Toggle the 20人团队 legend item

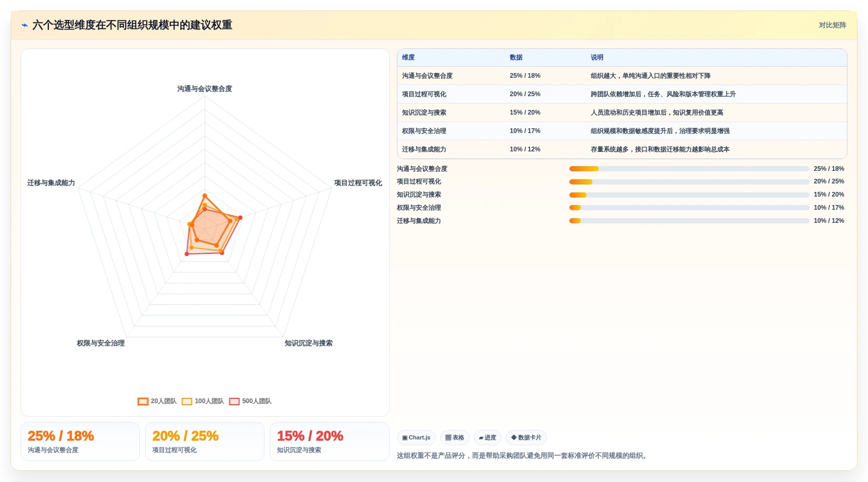click(x=157, y=401)
